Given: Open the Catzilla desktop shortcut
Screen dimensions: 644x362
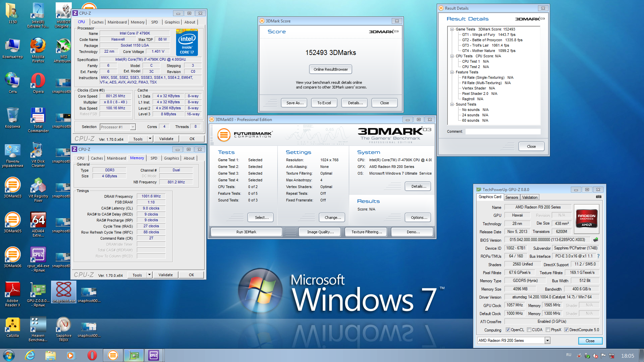Looking at the screenshot, I should [12, 327].
